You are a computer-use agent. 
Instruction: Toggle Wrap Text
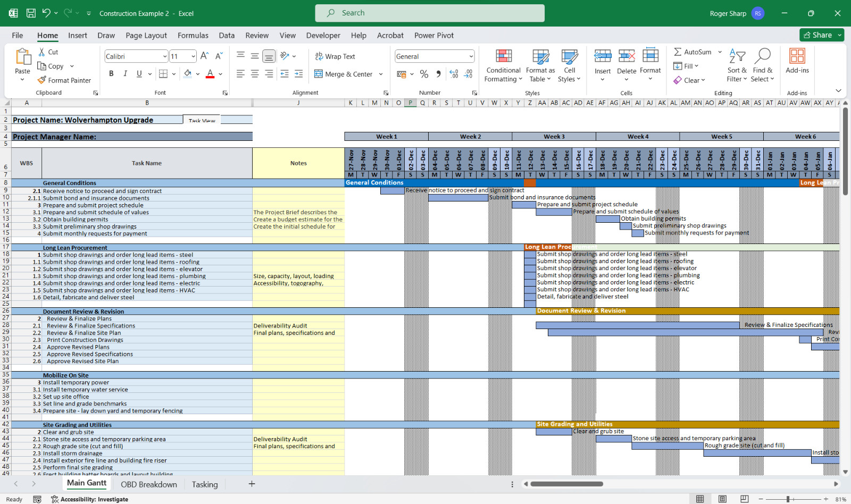click(x=335, y=56)
